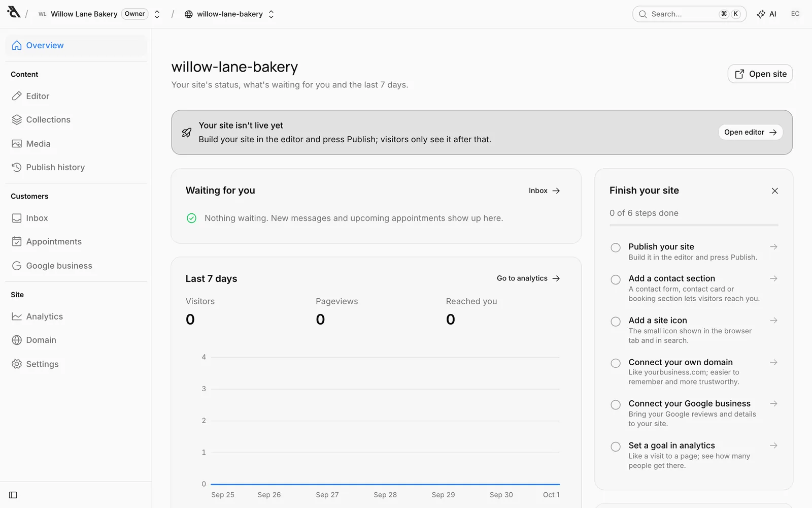The height and width of the screenshot is (508, 812).
Task: Click the Open site button
Action: pyautogui.click(x=760, y=74)
